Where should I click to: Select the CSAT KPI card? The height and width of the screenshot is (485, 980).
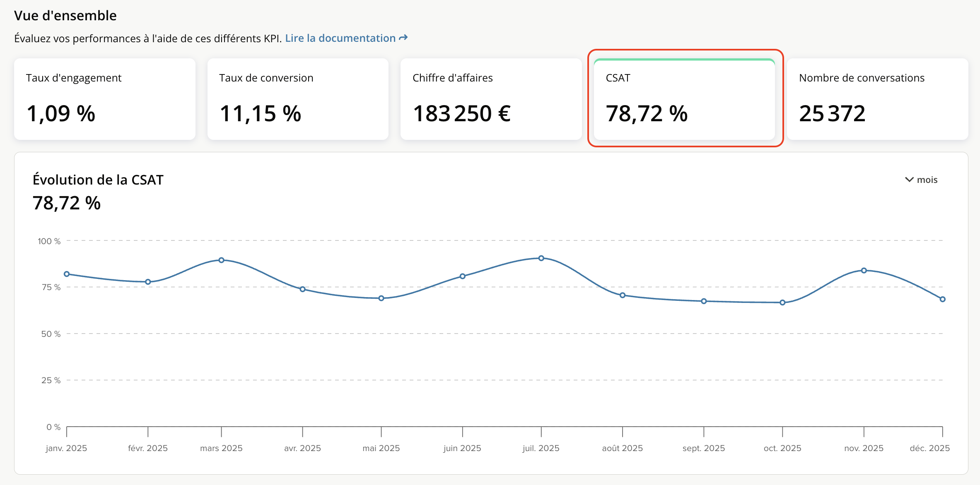pos(684,99)
